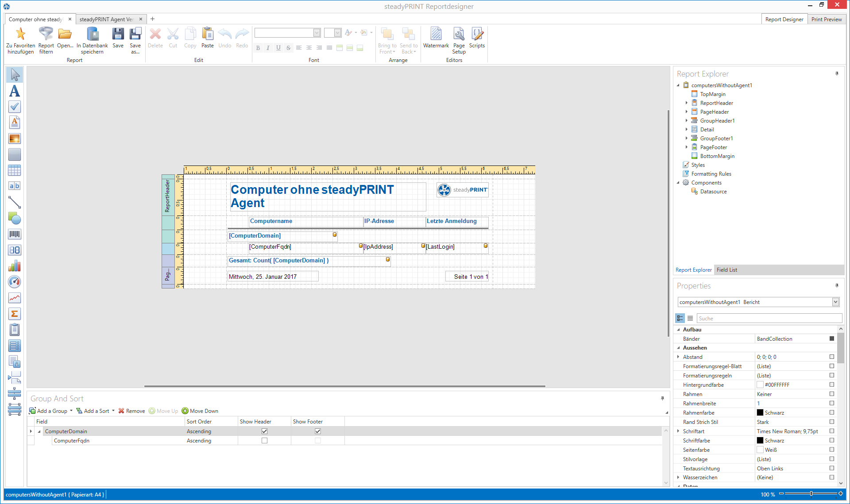850x504 pixels.
Task: Switch properties to alphabetical view
Action: click(x=690, y=318)
